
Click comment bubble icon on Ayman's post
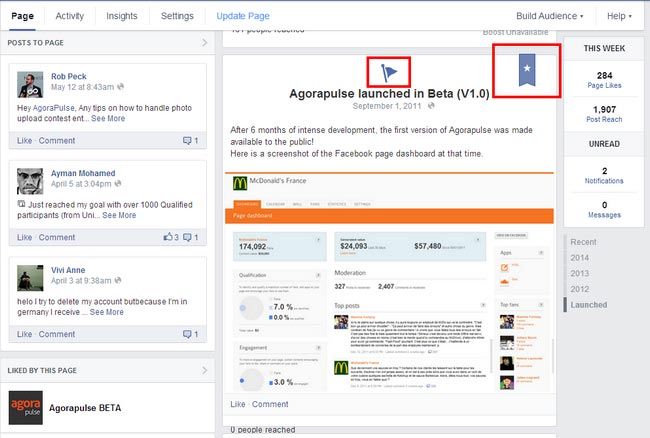(187, 237)
